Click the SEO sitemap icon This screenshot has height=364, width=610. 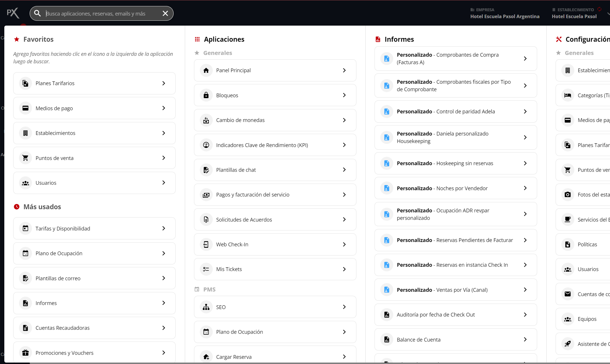(206, 307)
